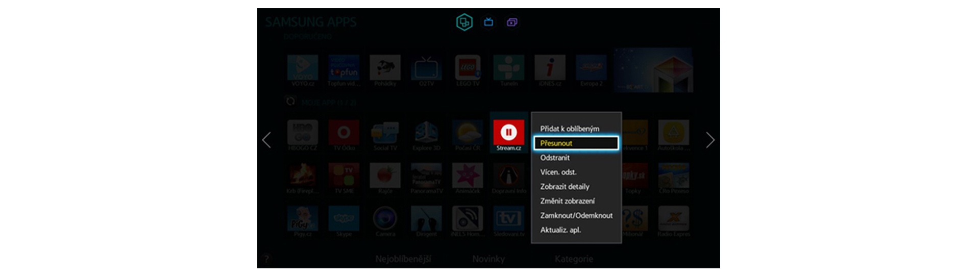
Task: Open the Pigy.cz app
Action: click(x=303, y=221)
